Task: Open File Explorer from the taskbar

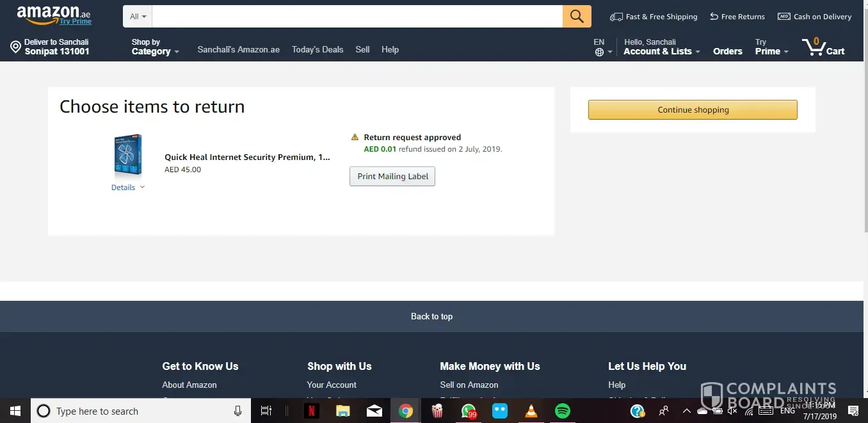Action: [x=343, y=411]
